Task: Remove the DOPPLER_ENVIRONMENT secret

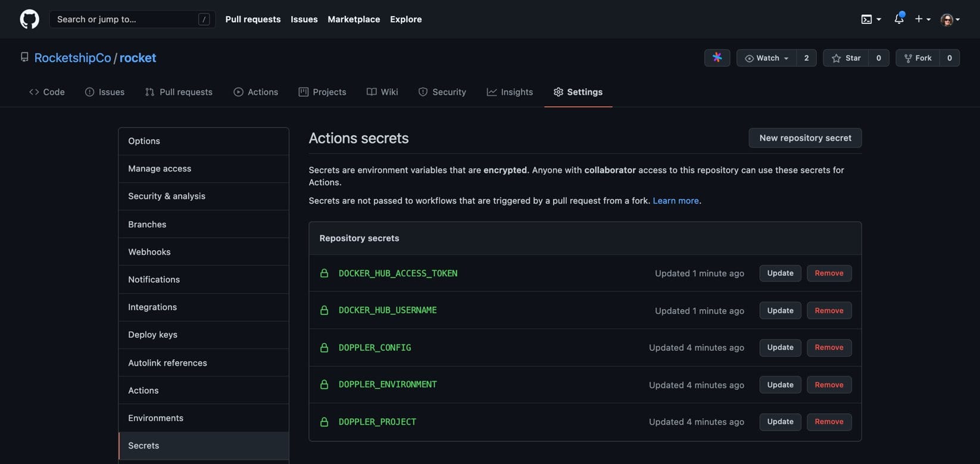Action: (x=829, y=385)
